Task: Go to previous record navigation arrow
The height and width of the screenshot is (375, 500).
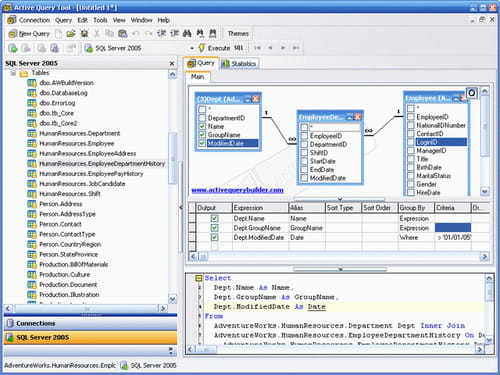Action: click(x=270, y=48)
